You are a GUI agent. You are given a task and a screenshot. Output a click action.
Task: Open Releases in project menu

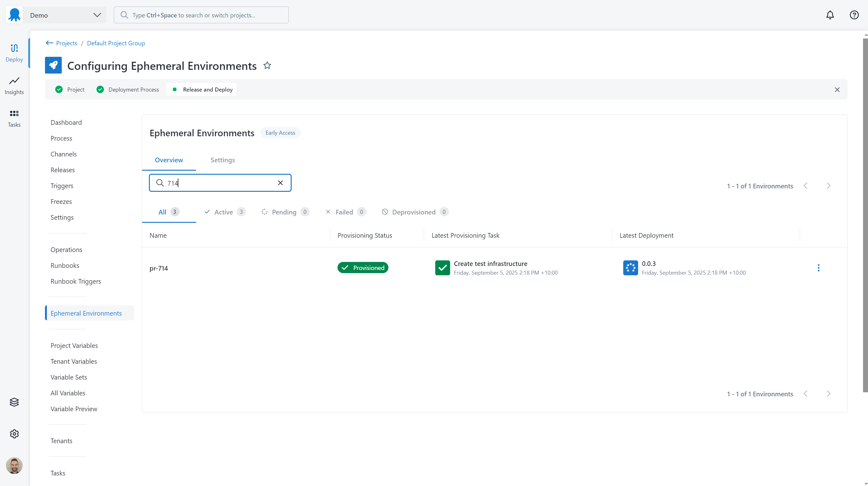(63, 170)
